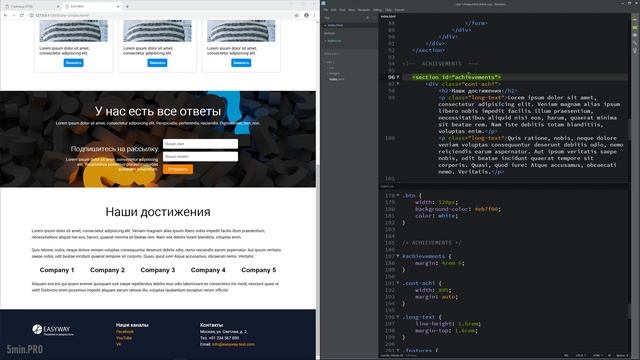
Task: Go forward in the browser
Action: (x=14, y=15)
